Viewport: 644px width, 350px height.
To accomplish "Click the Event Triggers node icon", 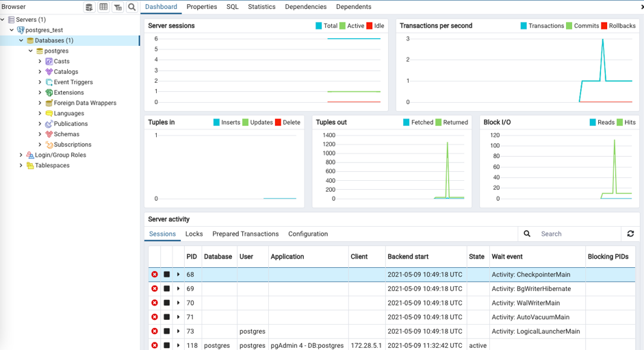I will (x=49, y=82).
